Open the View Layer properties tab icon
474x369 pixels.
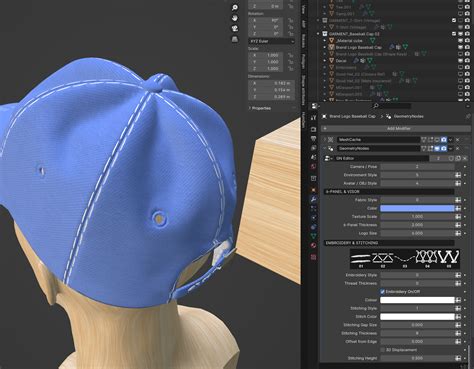[x=313, y=148]
